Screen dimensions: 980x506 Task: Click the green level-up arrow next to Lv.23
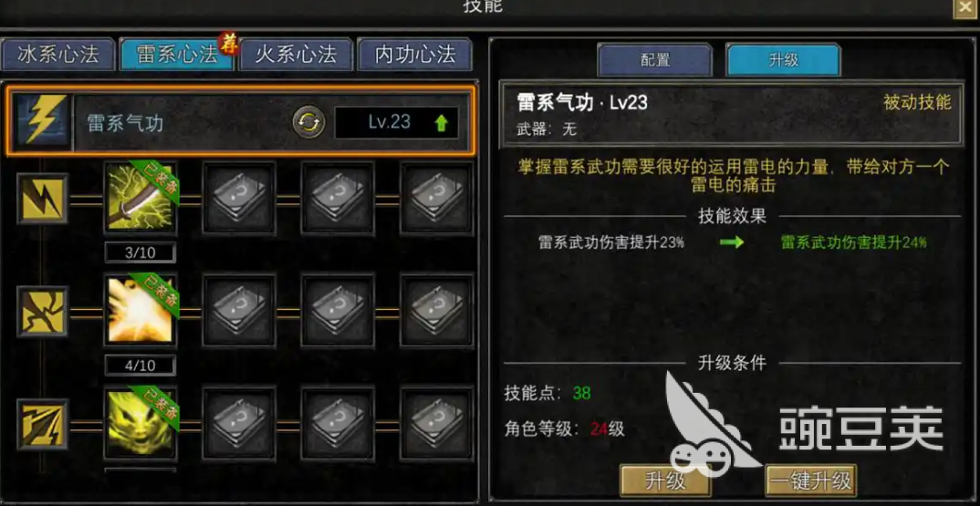pos(442,123)
